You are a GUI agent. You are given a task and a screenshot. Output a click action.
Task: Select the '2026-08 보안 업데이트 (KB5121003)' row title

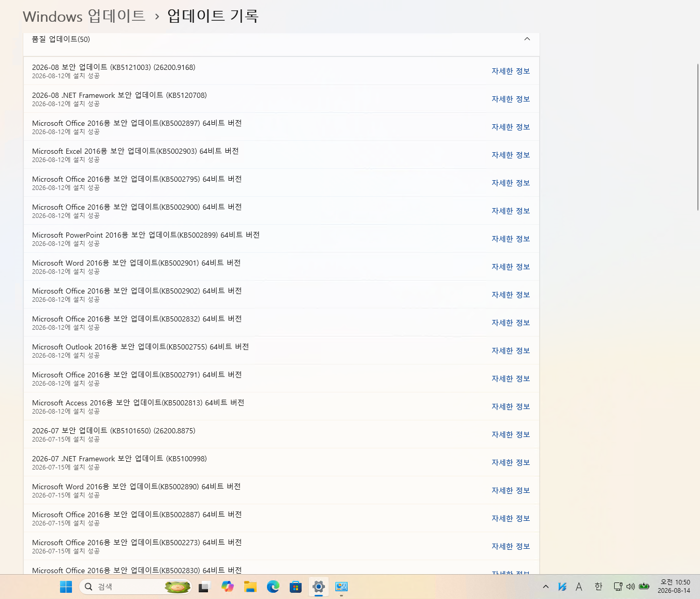click(114, 67)
